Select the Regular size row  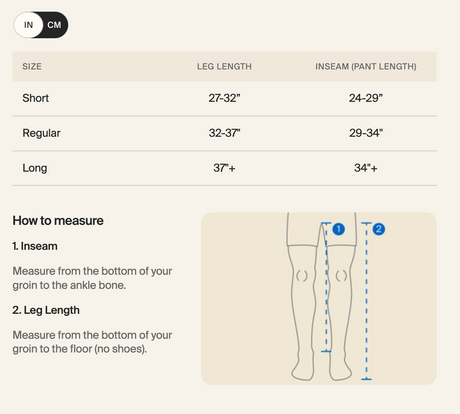coord(224,133)
